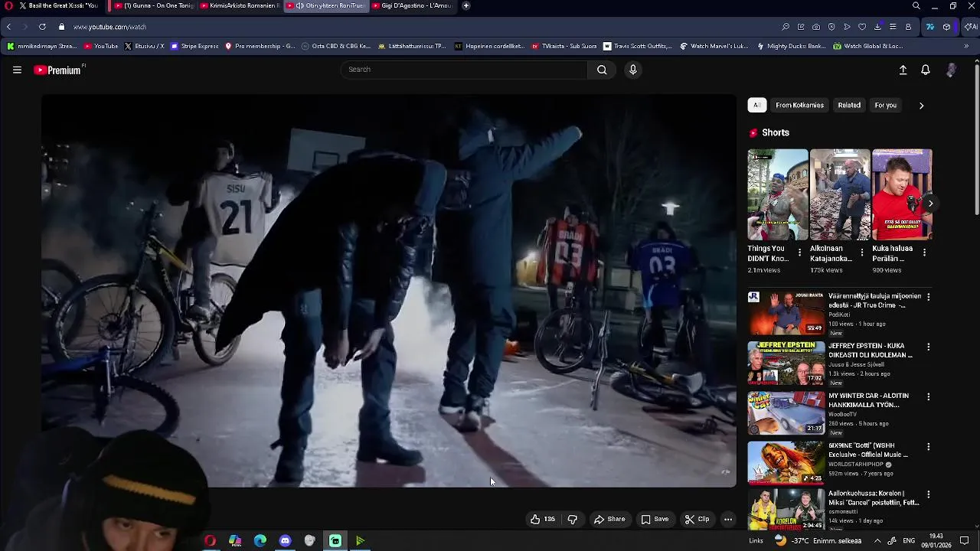Click the address bar URL
980x551 pixels.
[109, 27]
